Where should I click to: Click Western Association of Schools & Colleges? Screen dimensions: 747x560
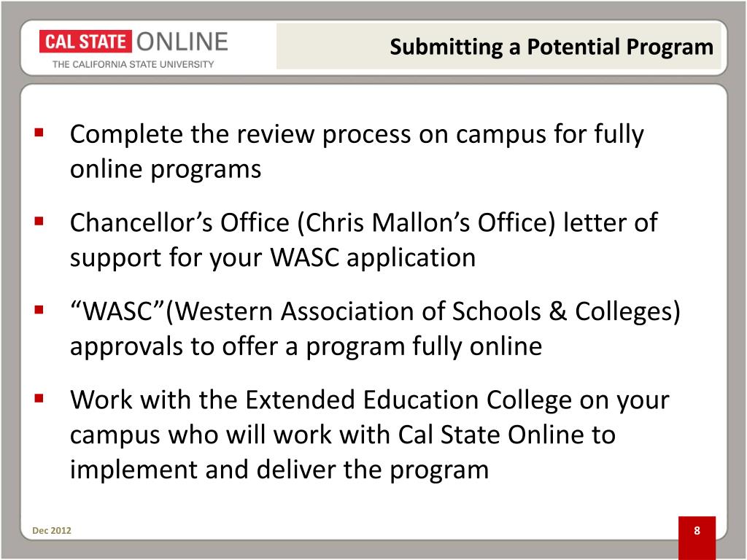[x=422, y=312]
